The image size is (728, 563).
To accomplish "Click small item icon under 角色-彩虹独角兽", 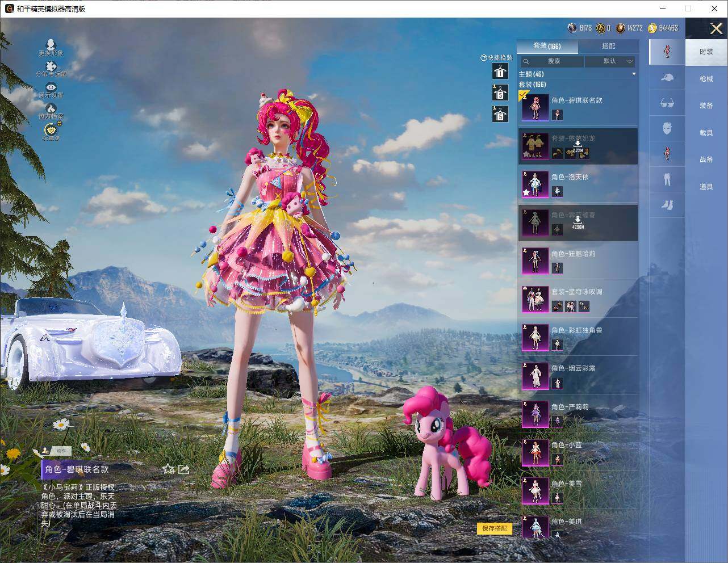I will (x=557, y=344).
